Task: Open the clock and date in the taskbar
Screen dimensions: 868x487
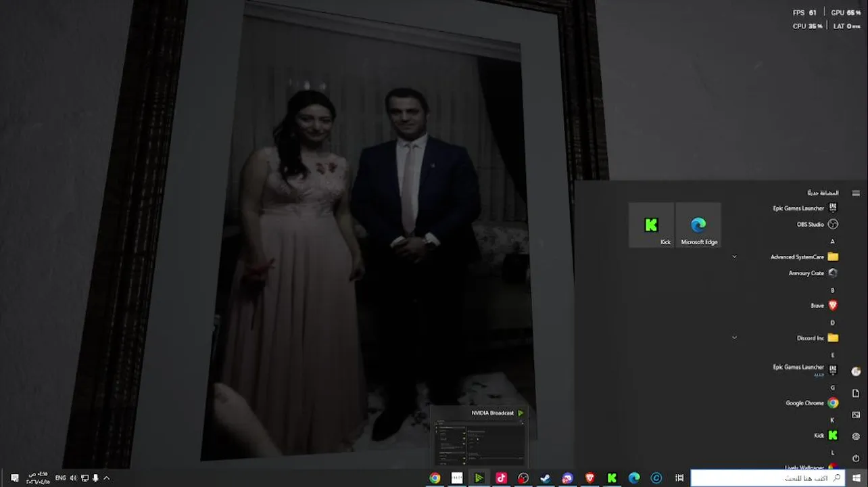Action: (x=39, y=478)
